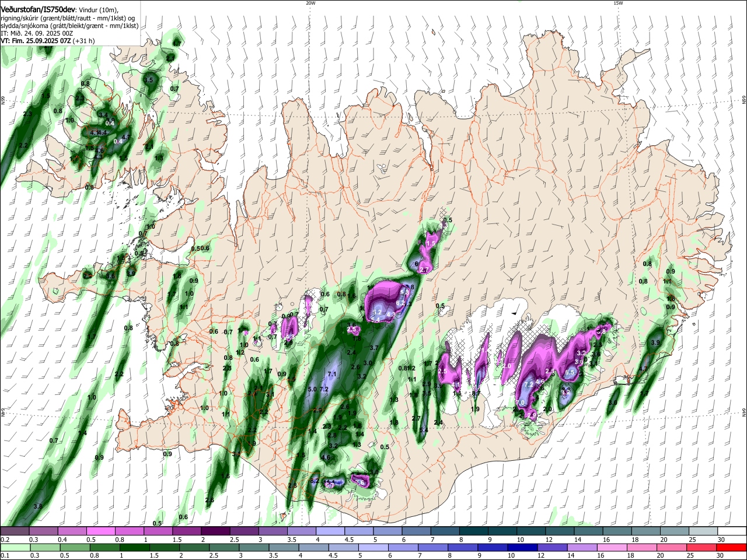
Task: Click the 20W longitude label
Action: tap(310, 3)
